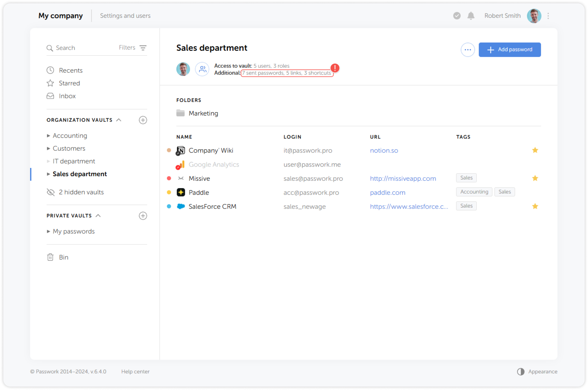Expand the Accounting vault

(x=48, y=136)
